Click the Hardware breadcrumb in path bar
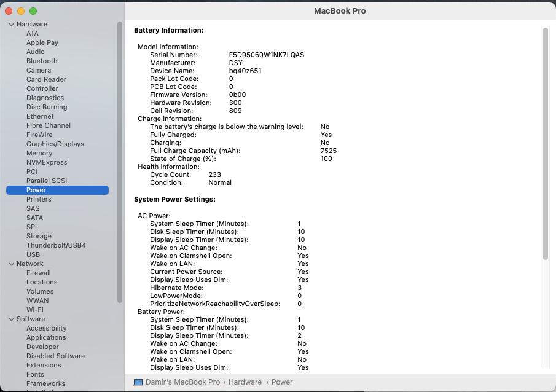Viewport: 556px width, 392px height. [245, 382]
